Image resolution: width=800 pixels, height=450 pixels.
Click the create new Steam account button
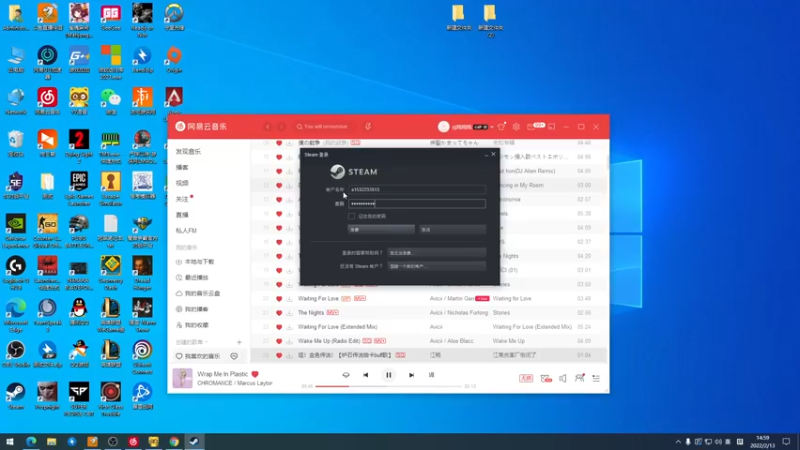click(x=437, y=266)
